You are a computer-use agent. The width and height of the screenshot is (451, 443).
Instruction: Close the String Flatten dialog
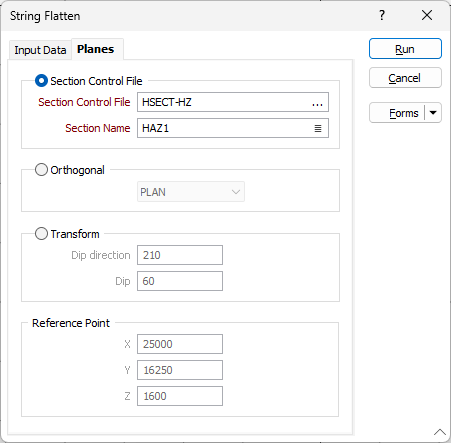(427, 15)
